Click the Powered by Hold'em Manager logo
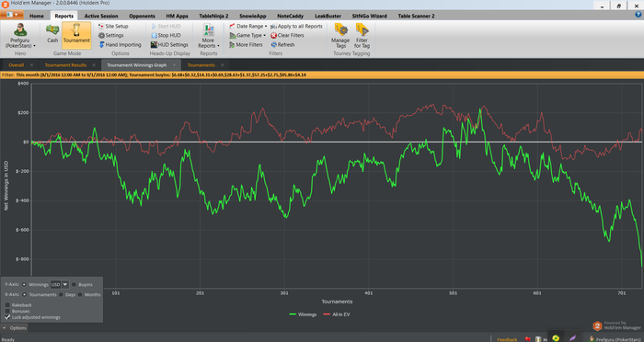Viewport: 644px width, 342px height. click(x=616, y=326)
